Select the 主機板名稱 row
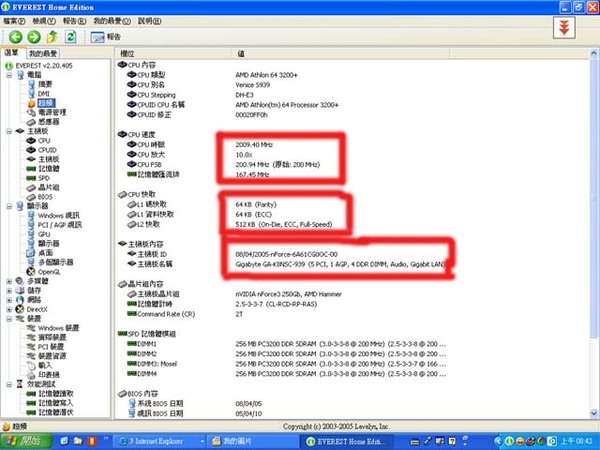600x450 pixels. [x=281, y=264]
